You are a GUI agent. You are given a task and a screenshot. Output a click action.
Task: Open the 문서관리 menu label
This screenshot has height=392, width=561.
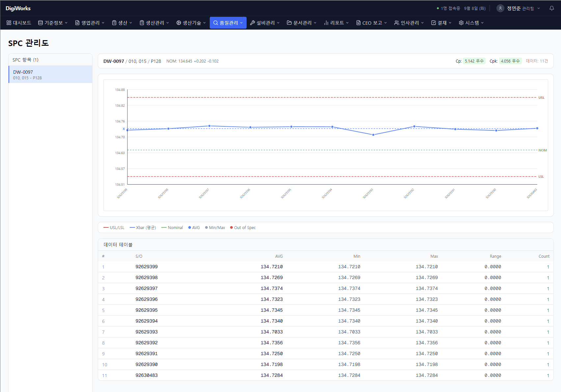point(303,23)
